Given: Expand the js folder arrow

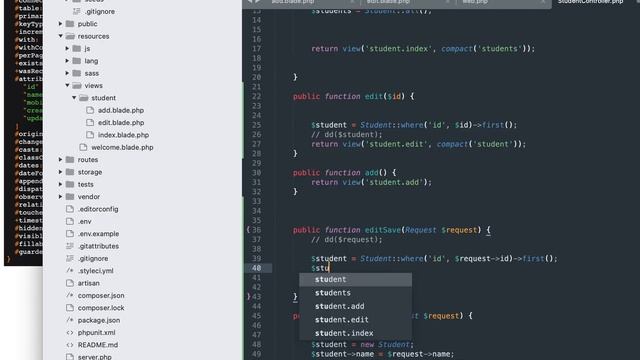Looking at the screenshot, I should pos(67,48).
